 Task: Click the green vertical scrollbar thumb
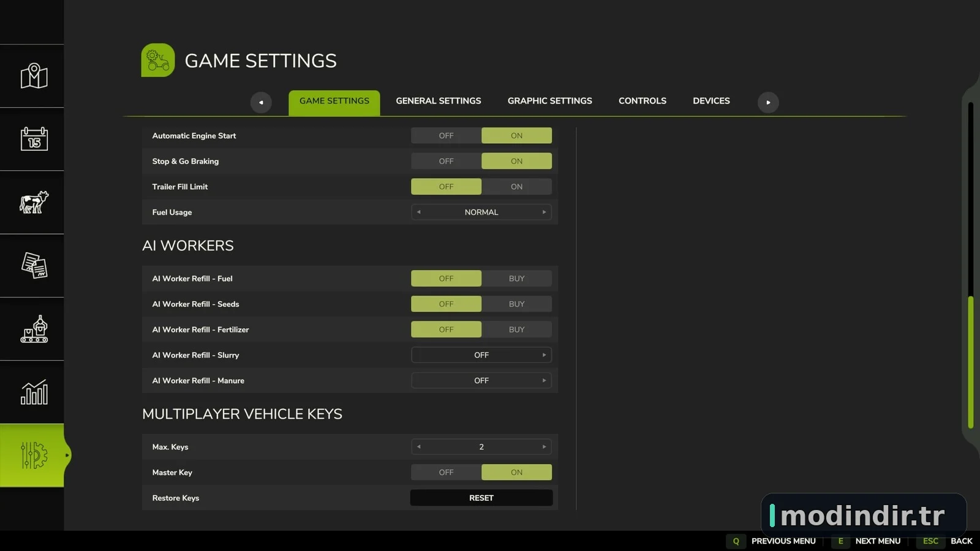971,362
